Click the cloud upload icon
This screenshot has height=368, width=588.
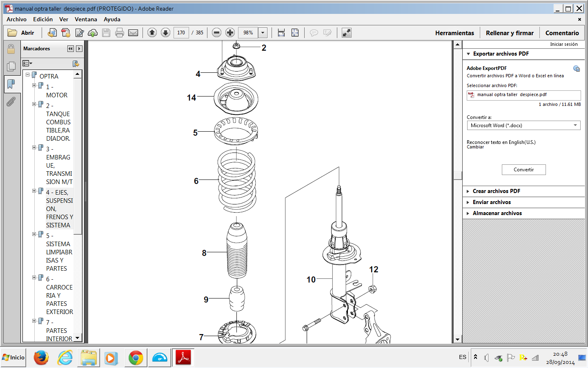click(93, 33)
